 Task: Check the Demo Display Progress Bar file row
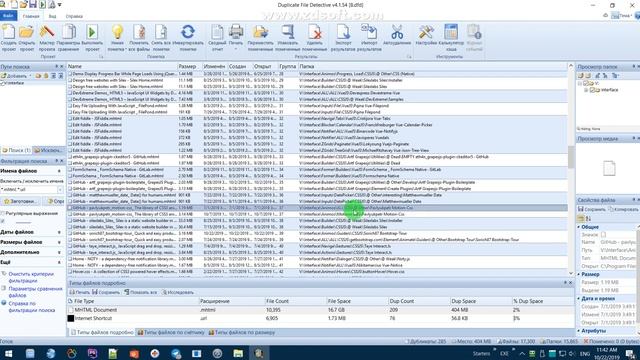pos(70,74)
